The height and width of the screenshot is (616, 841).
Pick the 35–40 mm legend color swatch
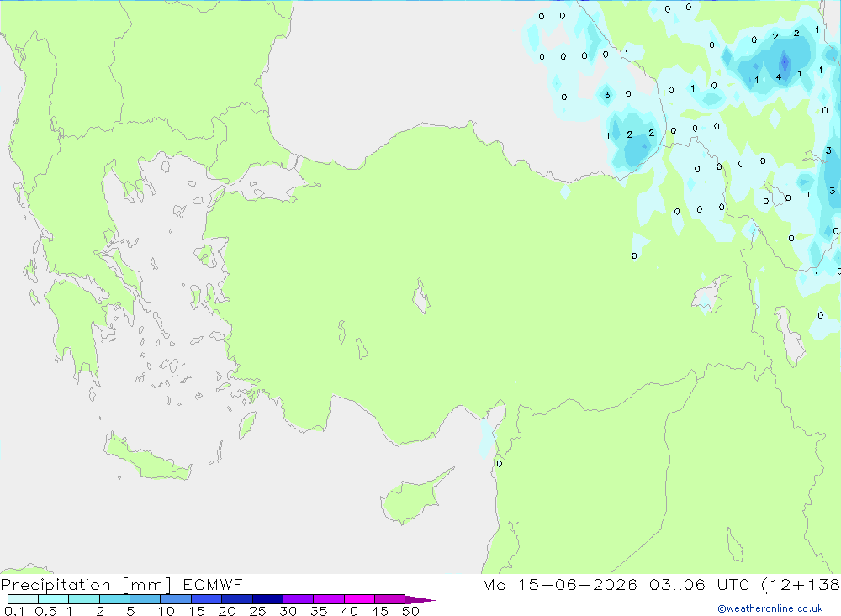329,599
